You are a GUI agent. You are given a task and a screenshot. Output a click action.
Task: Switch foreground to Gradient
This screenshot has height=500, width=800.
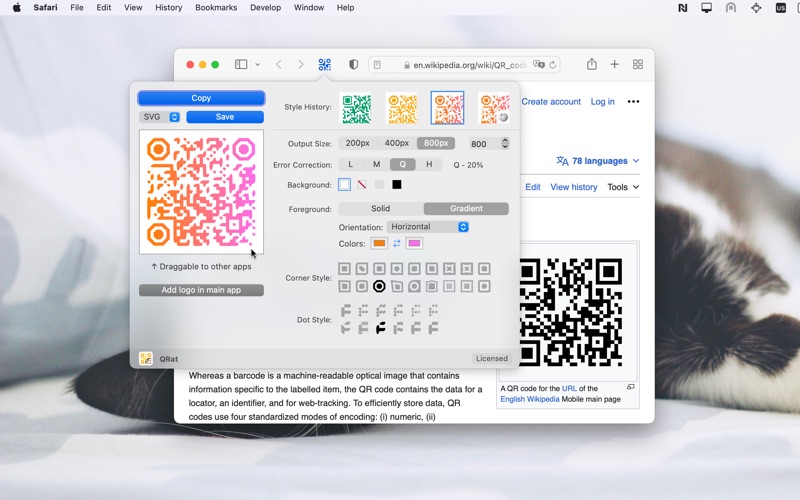coord(466,208)
